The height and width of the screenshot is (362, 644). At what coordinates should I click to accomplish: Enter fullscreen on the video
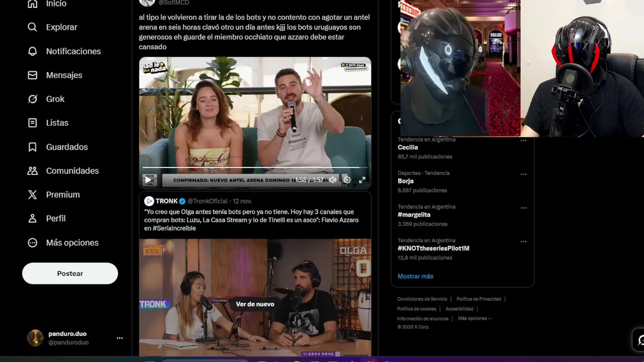click(x=362, y=179)
